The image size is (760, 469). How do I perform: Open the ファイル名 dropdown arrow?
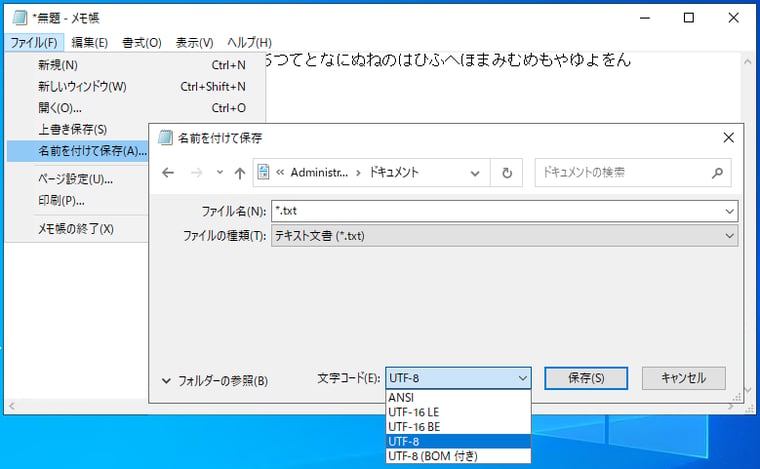click(729, 211)
